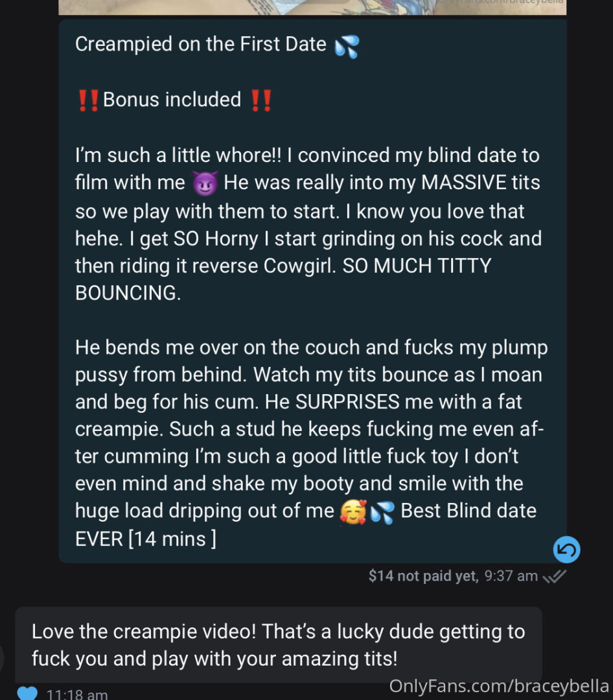Click the red exclamation marks after "Bonus included"
Image resolution: width=613 pixels, height=700 pixels.
tap(260, 100)
